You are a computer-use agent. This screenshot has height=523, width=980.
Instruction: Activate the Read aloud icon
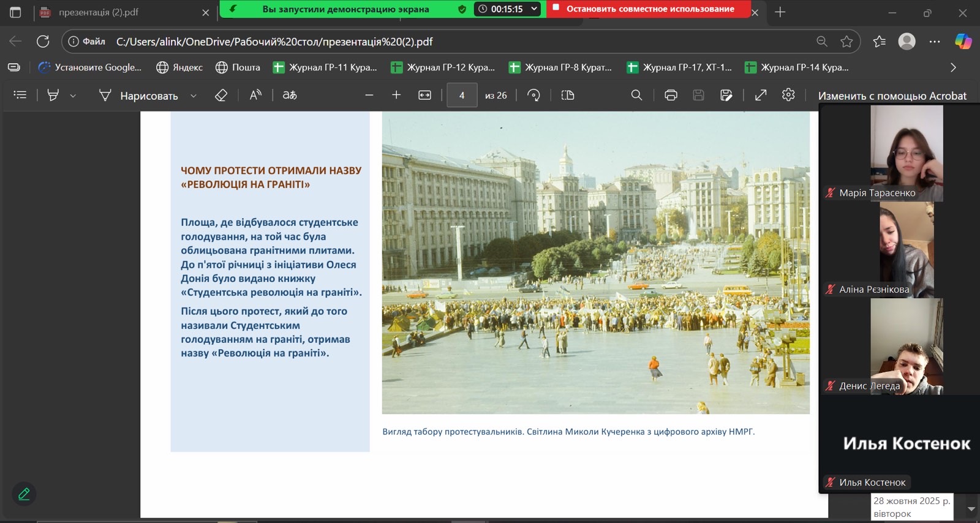tap(255, 95)
